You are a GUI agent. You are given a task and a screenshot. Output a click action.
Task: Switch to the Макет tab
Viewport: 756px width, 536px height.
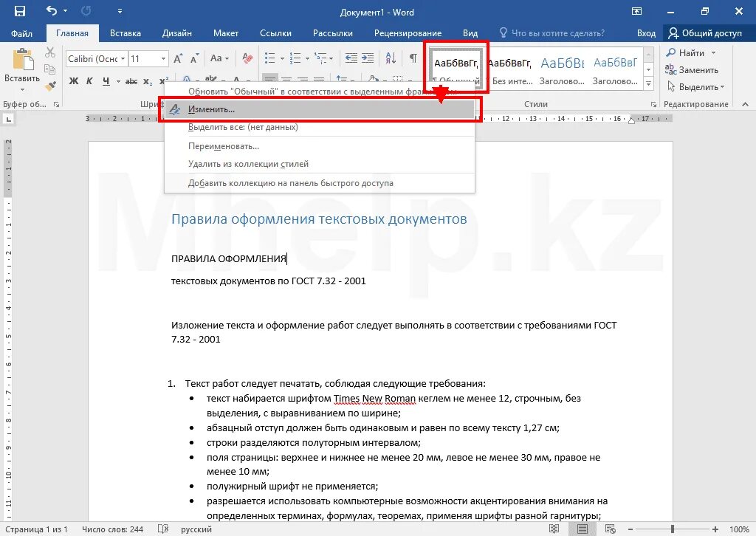[x=226, y=33]
